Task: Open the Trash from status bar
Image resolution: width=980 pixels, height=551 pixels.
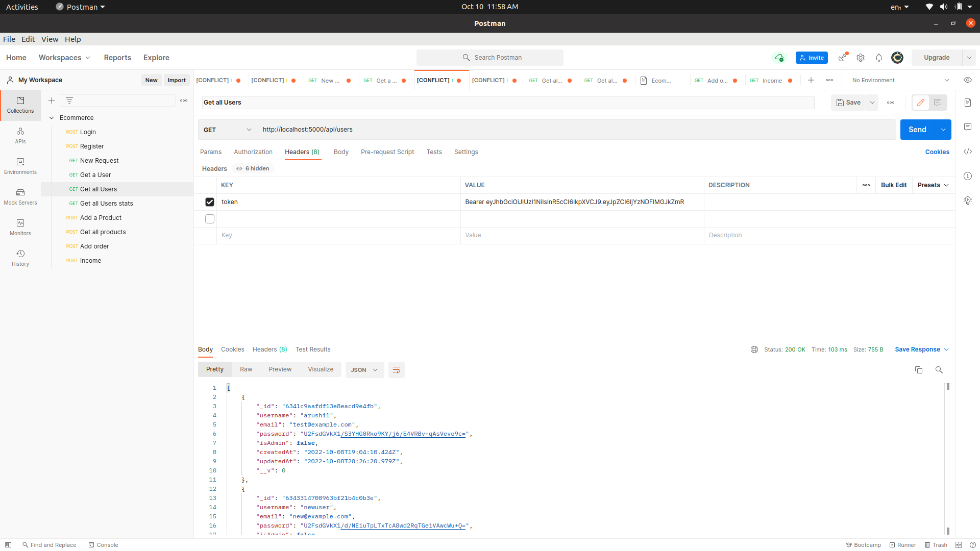Action: point(936,545)
